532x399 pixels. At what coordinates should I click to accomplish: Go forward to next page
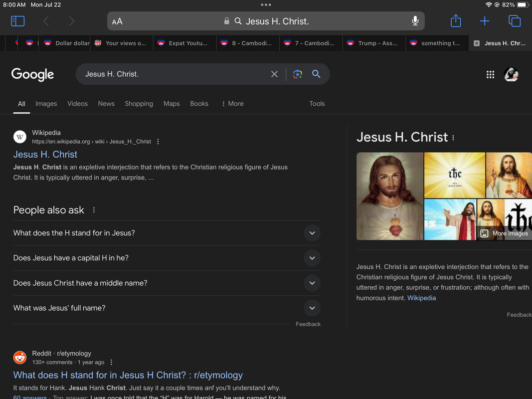click(x=71, y=21)
